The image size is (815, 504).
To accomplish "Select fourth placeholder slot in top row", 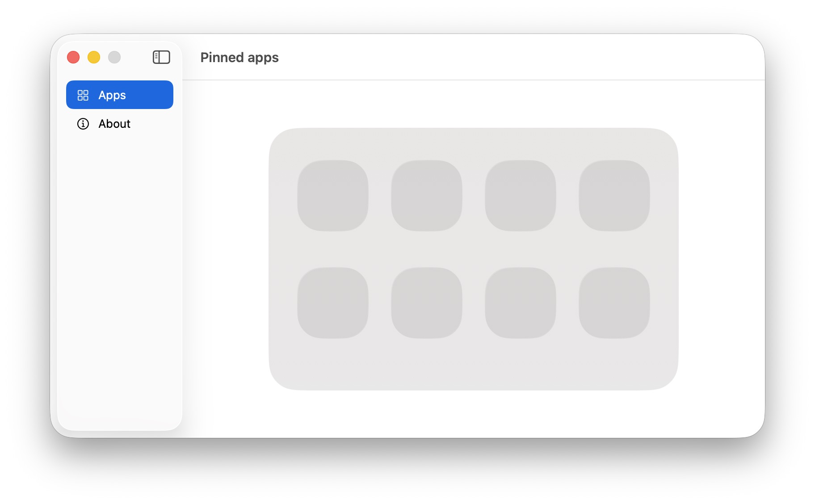I will 614,196.
